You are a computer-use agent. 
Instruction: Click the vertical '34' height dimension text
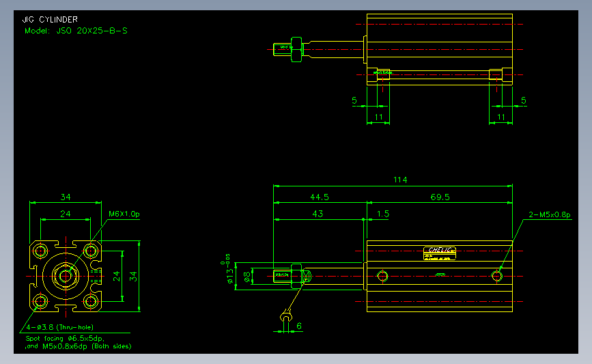(133, 276)
